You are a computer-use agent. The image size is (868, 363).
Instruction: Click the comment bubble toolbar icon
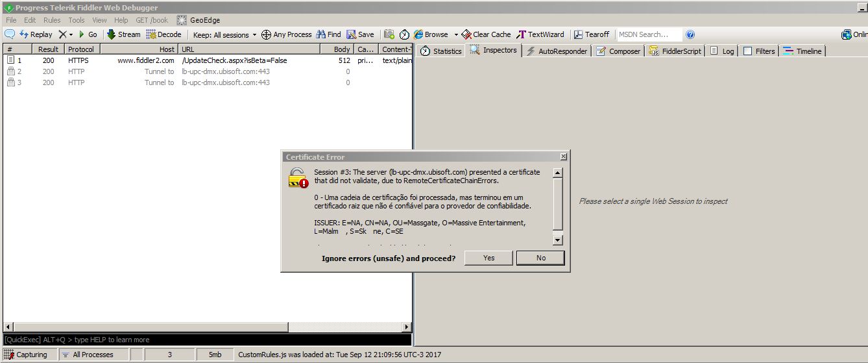click(x=10, y=34)
